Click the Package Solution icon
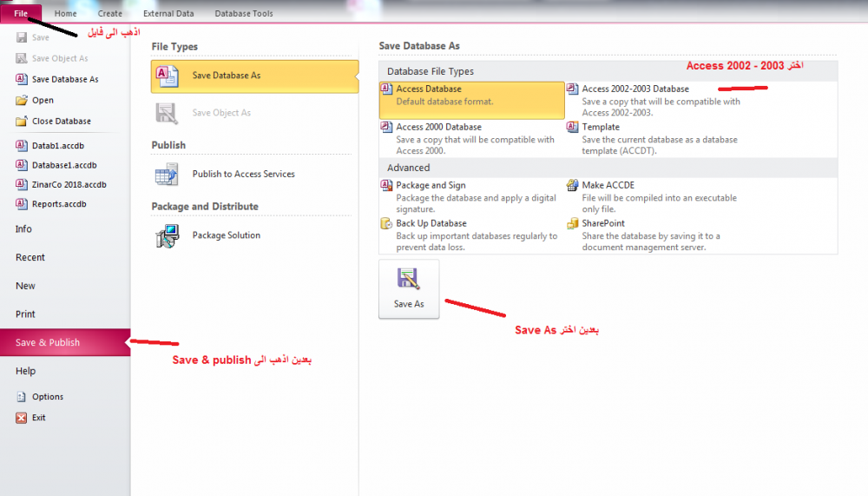Viewport: 868px width, 496px height. [x=168, y=236]
